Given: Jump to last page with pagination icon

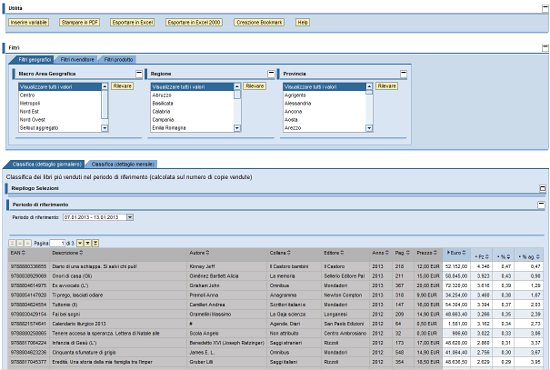Looking at the screenshot, I should [x=95, y=243].
